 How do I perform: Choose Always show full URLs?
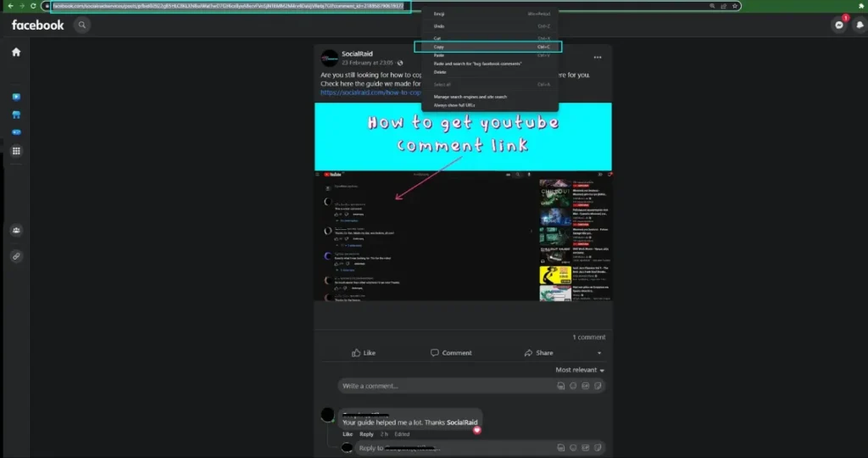[x=490, y=105]
